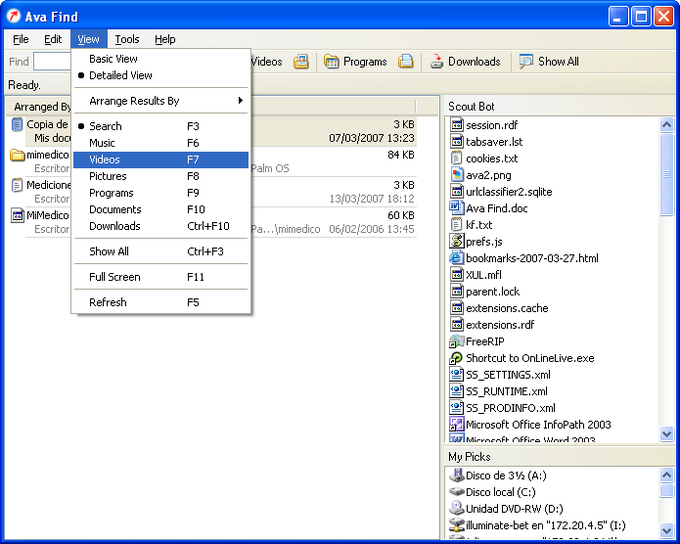Click the XUL.mfl file icon

456,275
